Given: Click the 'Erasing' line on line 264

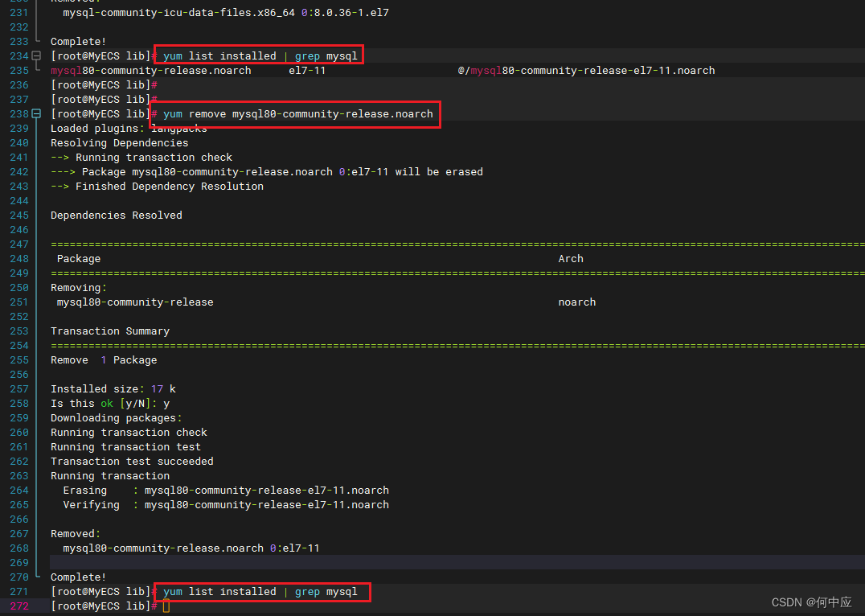Looking at the screenshot, I should (226, 491).
